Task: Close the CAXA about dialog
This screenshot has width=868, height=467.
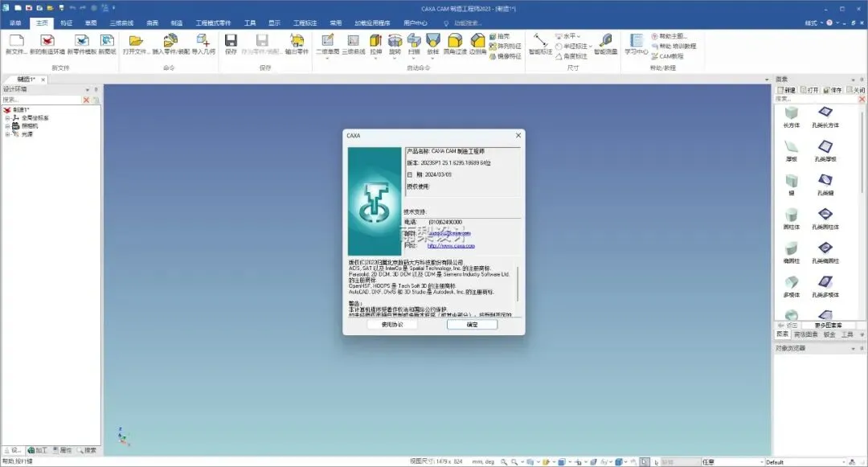Action: (x=518, y=135)
